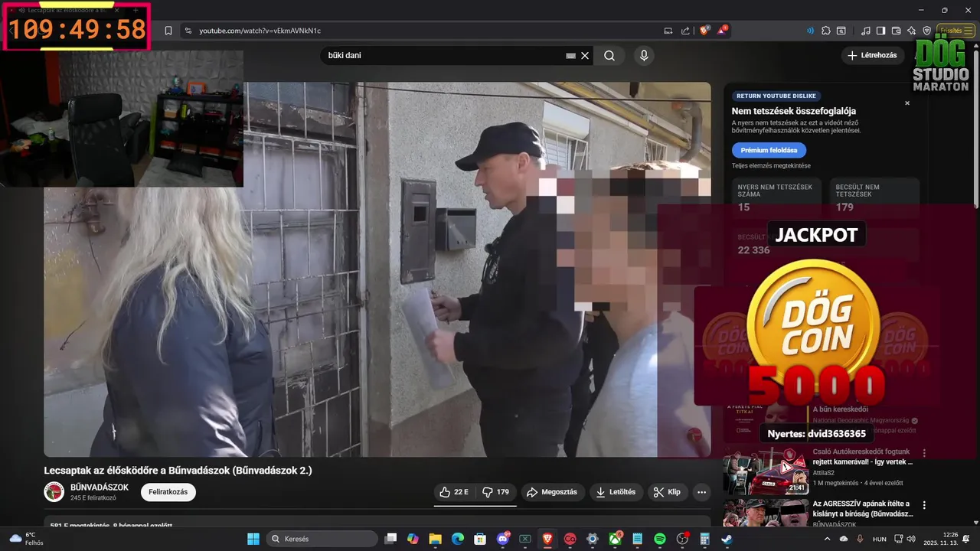Open site settings icon in address bar
This screenshot has width=980, height=551.
point(188,31)
